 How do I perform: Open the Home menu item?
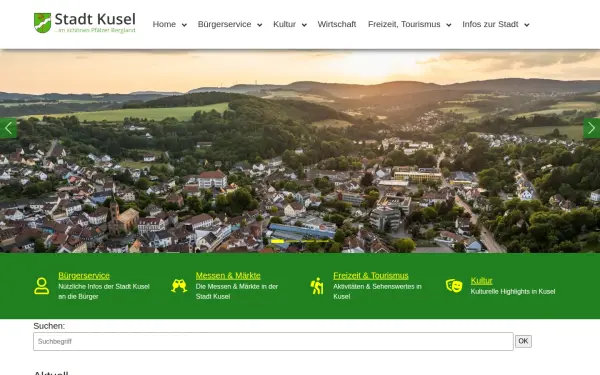pyautogui.click(x=164, y=24)
